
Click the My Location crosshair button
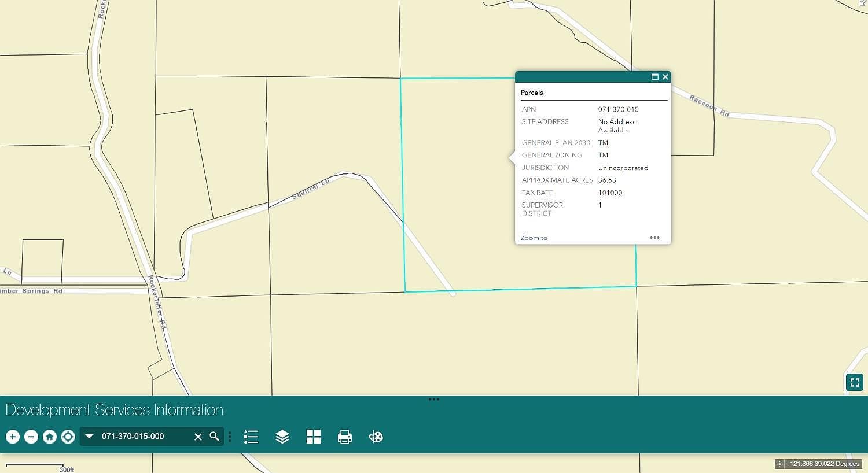[x=68, y=437]
